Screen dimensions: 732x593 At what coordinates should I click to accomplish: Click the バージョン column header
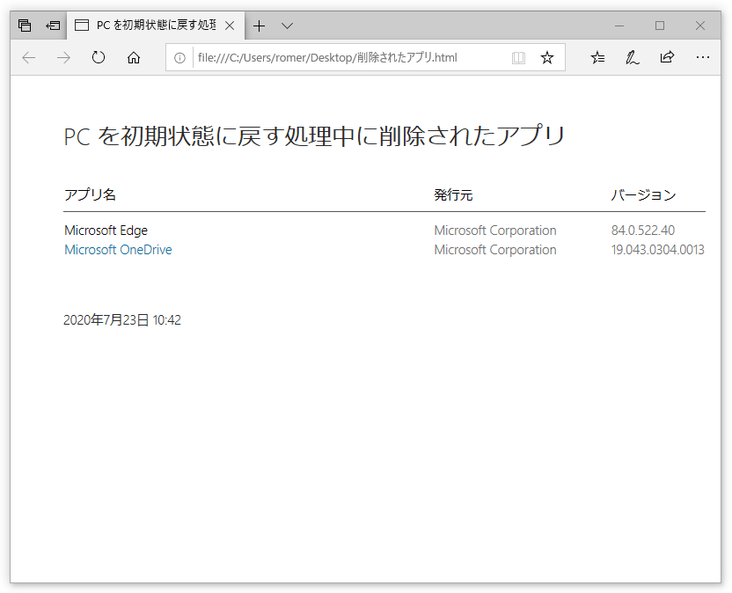[x=643, y=195]
